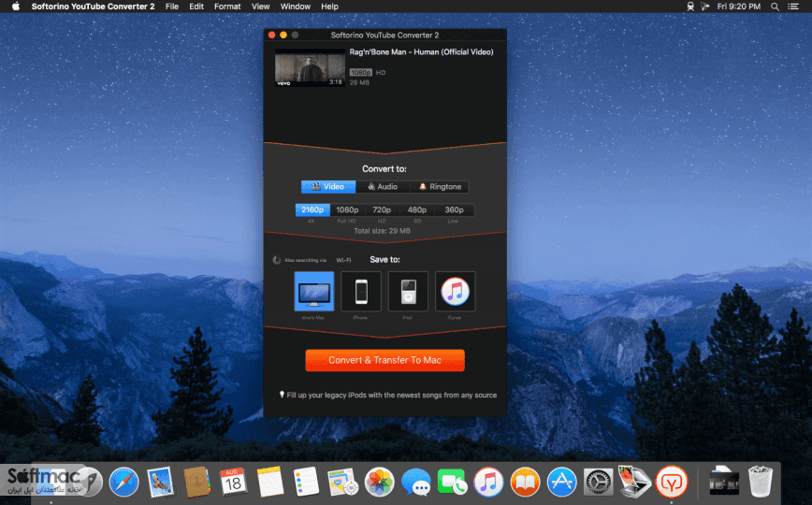
Task: Choose iPod as save destination
Action: tap(408, 291)
